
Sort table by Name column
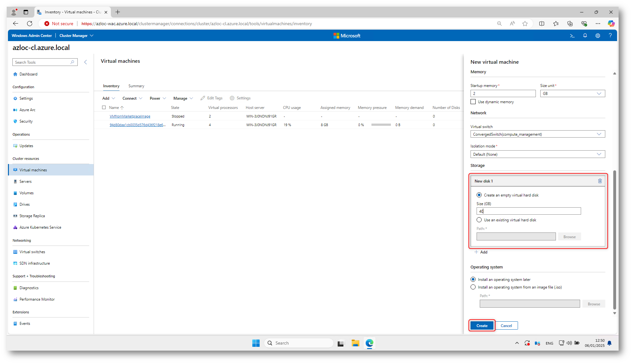click(116, 108)
